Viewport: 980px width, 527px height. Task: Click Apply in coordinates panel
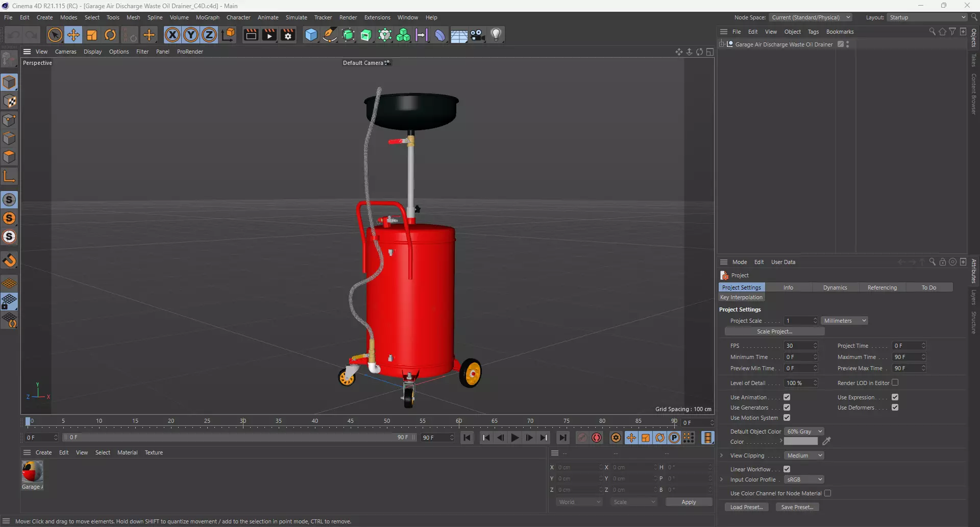pos(689,502)
